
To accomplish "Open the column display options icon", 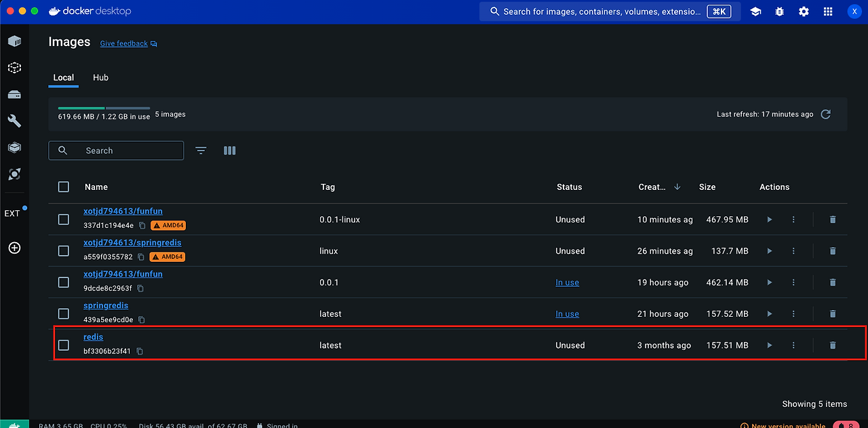I will (x=230, y=151).
